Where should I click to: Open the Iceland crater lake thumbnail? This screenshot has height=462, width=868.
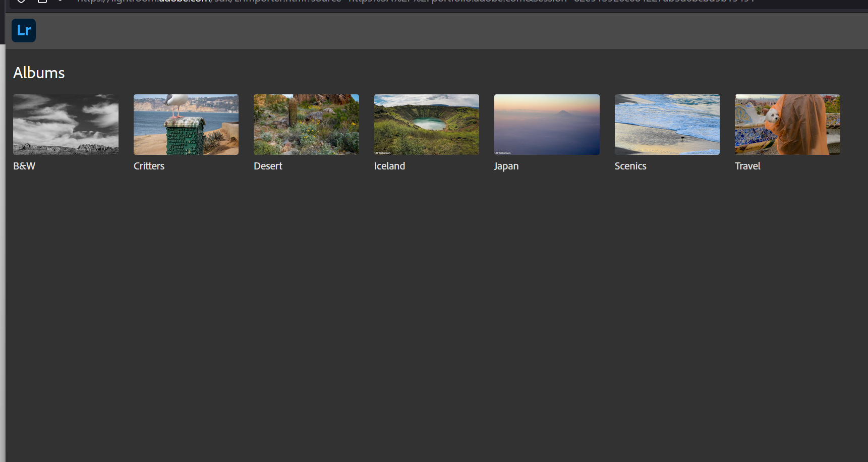427,125
